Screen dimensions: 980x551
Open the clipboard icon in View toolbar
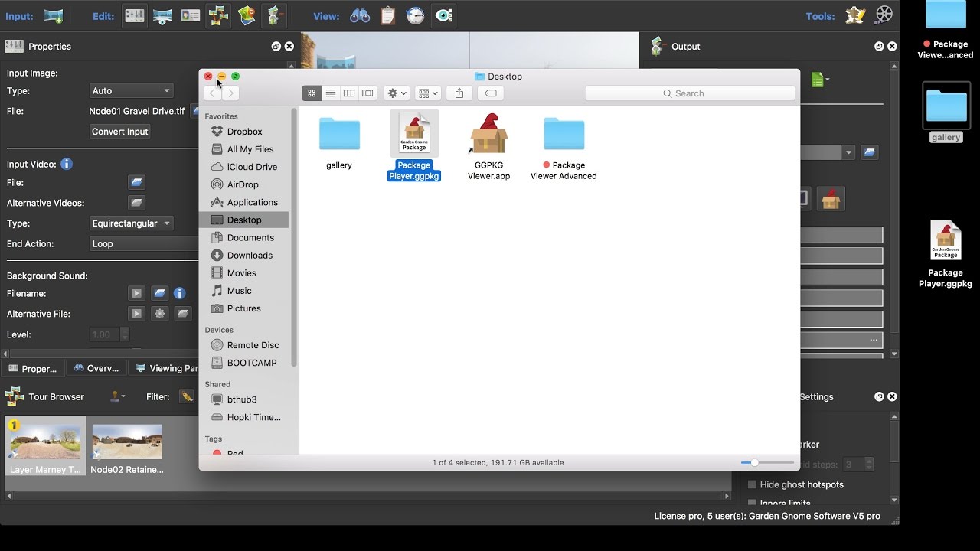point(388,15)
